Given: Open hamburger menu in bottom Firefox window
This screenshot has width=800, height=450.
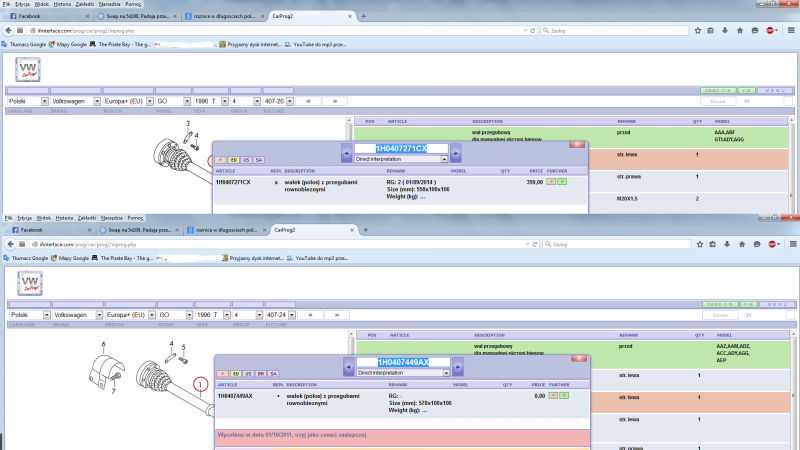Looking at the screenshot, I should pyautogui.click(x=793, y=244).
